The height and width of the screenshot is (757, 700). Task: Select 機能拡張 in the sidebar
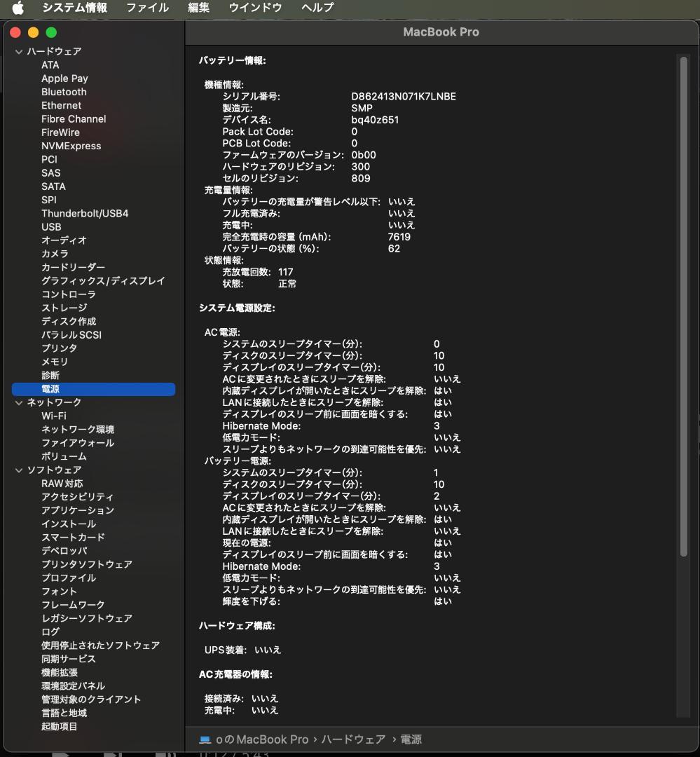[x=60, y=673]
